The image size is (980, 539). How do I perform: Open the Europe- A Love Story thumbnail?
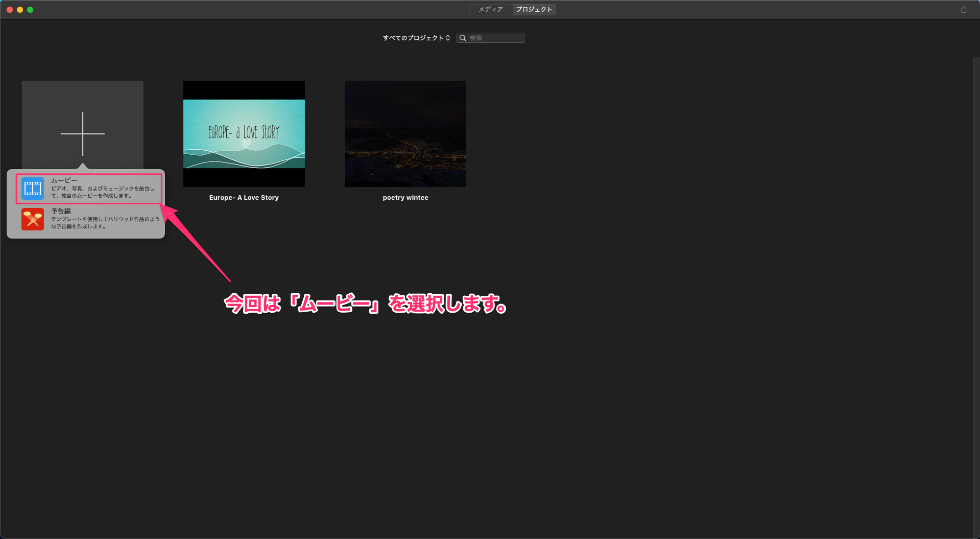coord(244,133)
